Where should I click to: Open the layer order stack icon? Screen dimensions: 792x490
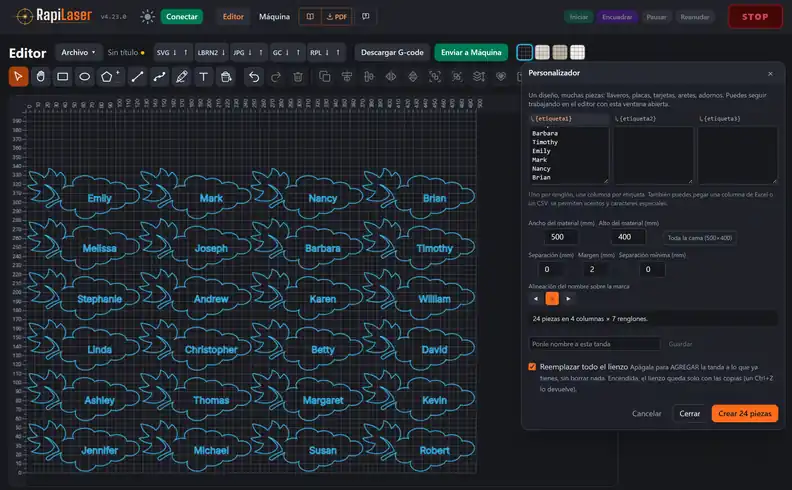[x=479, y=77]
